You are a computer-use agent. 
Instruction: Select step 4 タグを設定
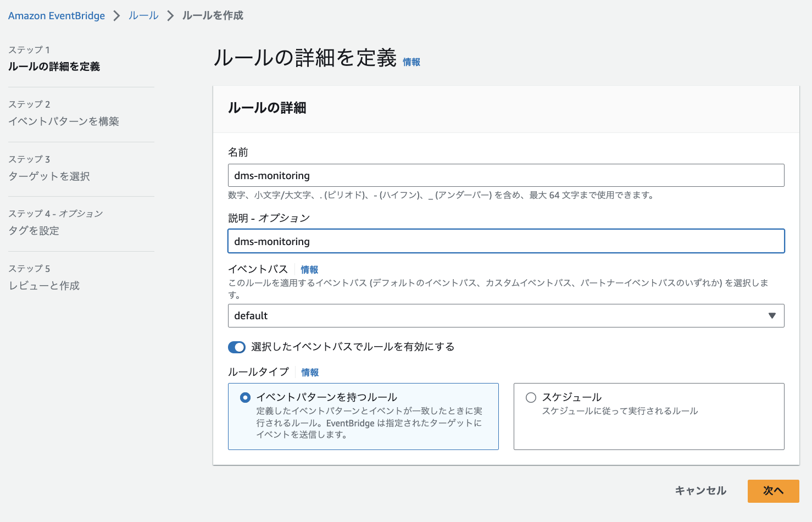34,231
